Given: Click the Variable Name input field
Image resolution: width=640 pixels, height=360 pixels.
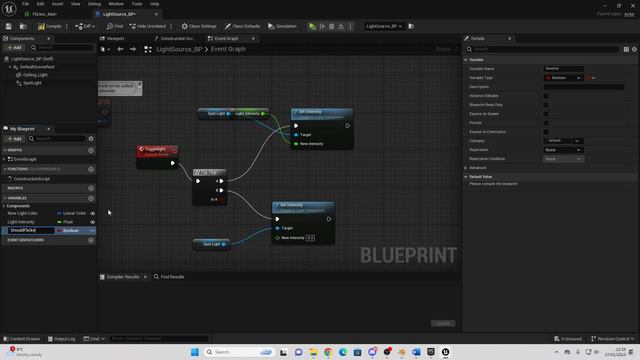Looking at the screenshot, I should pos(564,69).
